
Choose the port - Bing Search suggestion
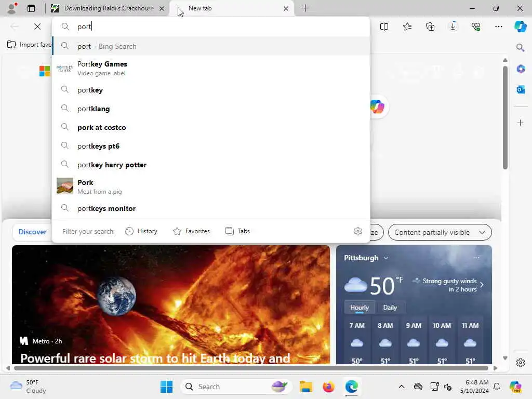211,46
